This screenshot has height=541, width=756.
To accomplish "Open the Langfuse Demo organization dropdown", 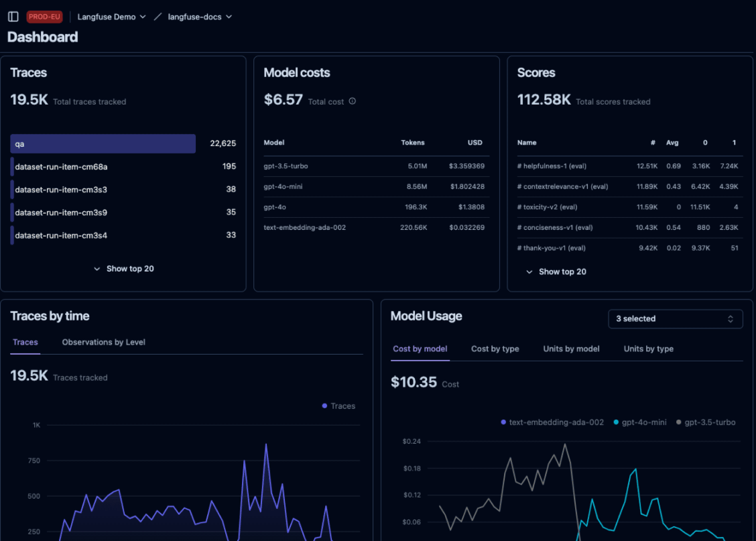I will tap(111, 17).
